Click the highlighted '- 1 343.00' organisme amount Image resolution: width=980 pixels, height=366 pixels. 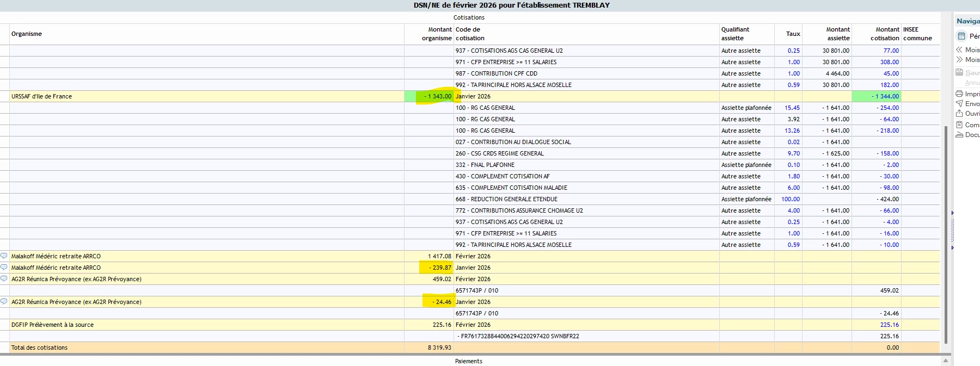click(x=438, y=96)
